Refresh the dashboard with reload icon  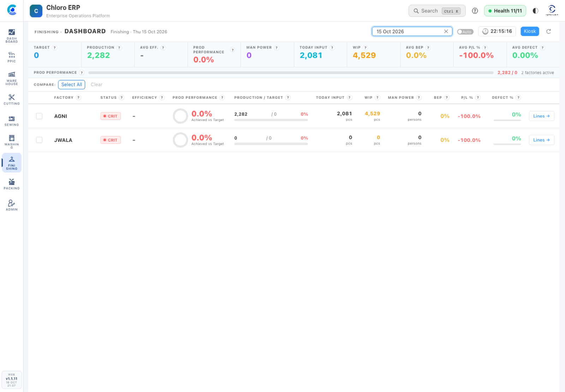pos(549,31)
